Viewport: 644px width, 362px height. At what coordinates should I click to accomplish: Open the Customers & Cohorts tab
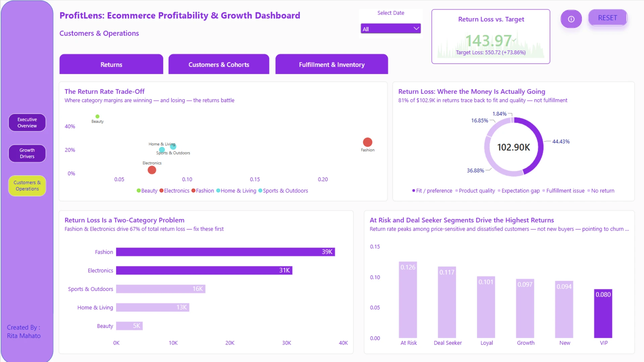coord(219,64)
